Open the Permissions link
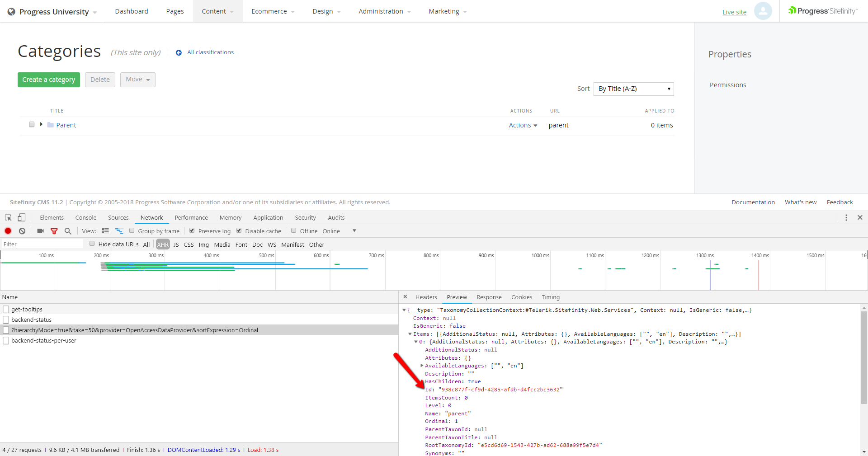The width and height of the screenshot is (868, 456). click(728, 85)
